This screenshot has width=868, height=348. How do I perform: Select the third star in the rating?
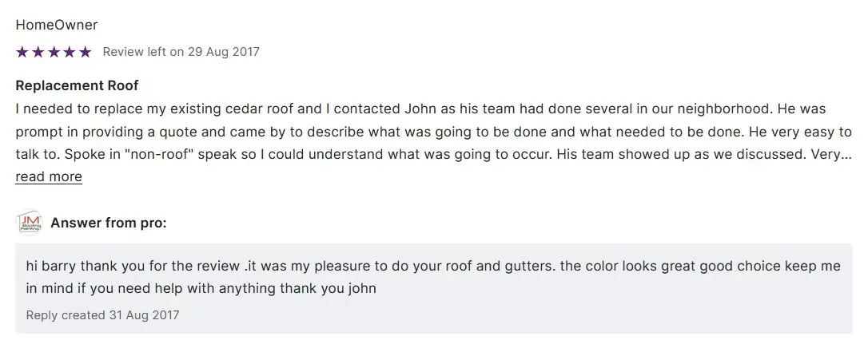[x=54, y=52]
